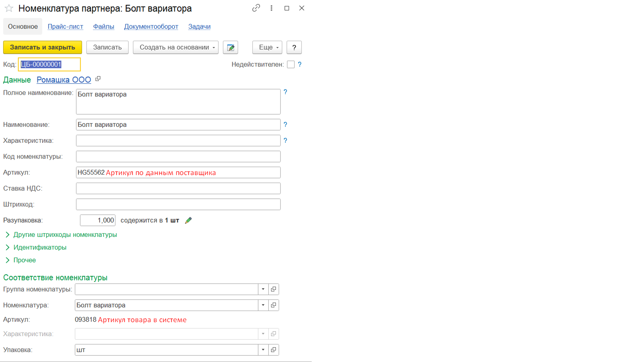Open the disabled Характеристика dropdown arrow

point(263,334)
